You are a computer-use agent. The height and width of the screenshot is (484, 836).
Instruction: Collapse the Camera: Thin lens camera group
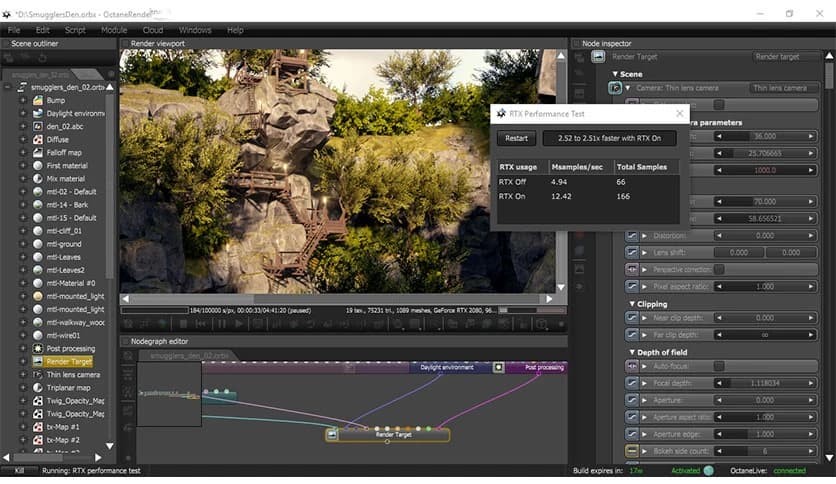point(628,88)
